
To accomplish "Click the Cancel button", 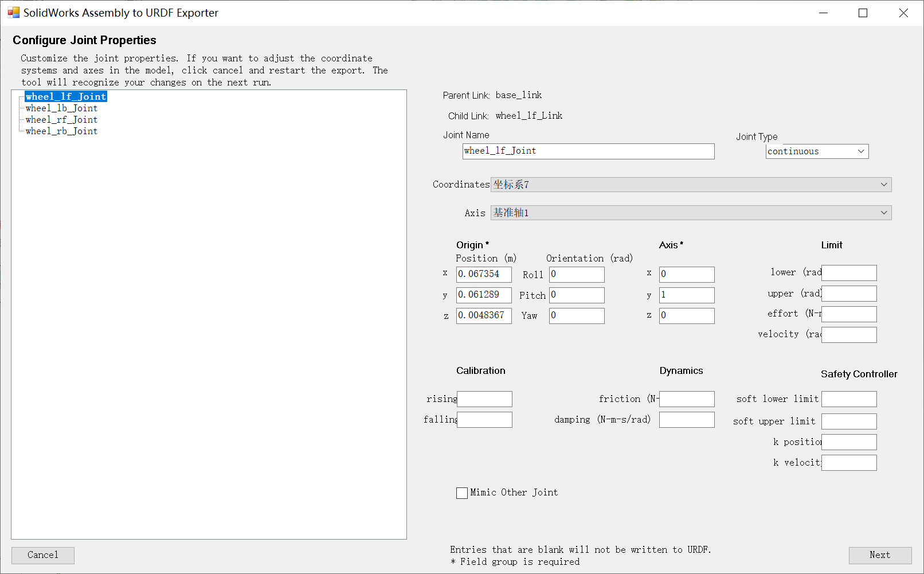I will coord(43,555).
